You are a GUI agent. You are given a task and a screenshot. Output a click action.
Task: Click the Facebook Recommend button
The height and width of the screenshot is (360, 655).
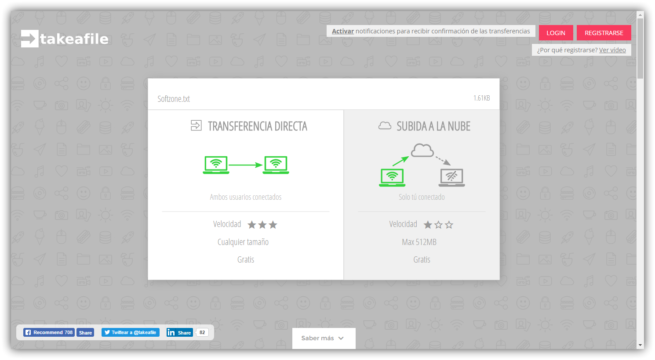click(49, 332)
